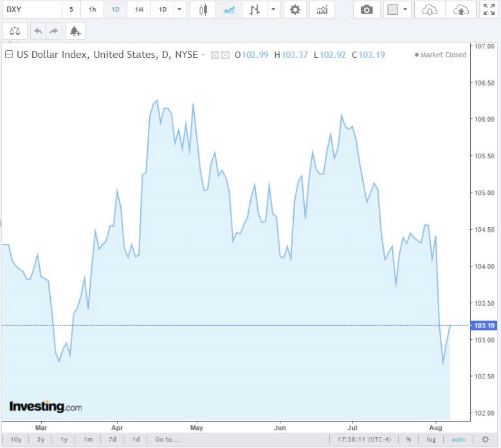This screenshot has height=448, width=501.
Task: Enter fullscreen mode with the expand icon
Action: pos(488,10)
